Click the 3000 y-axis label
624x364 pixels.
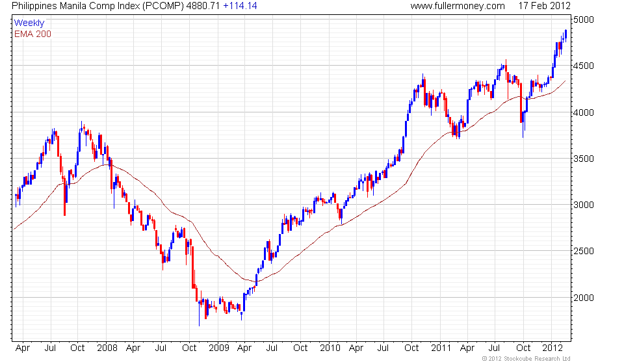coord(584,205)
